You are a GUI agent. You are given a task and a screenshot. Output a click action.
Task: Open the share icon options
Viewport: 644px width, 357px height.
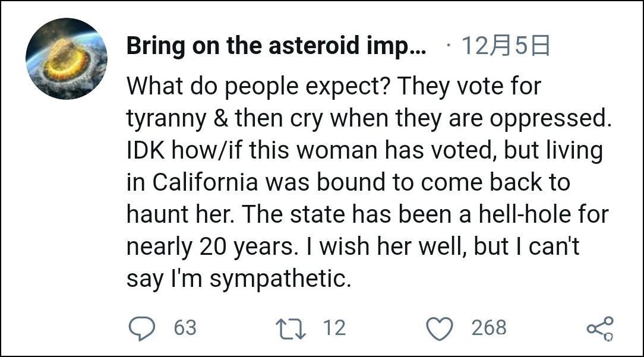click(599, 328)
